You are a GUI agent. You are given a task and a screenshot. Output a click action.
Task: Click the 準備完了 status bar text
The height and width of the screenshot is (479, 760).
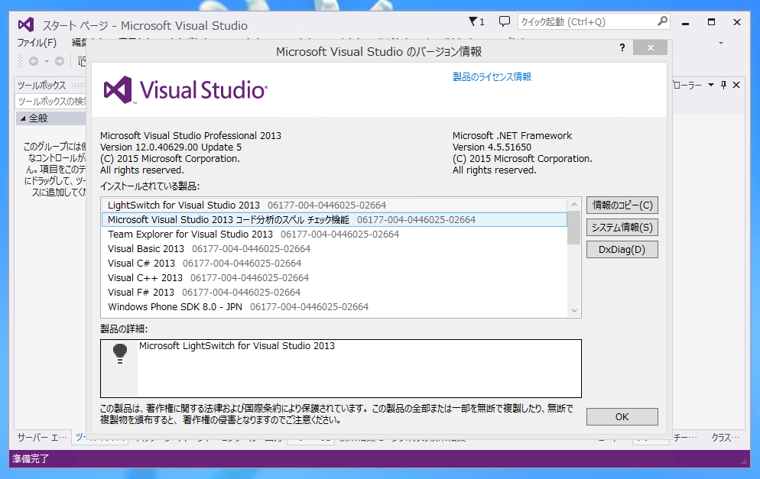coord(31,459)
